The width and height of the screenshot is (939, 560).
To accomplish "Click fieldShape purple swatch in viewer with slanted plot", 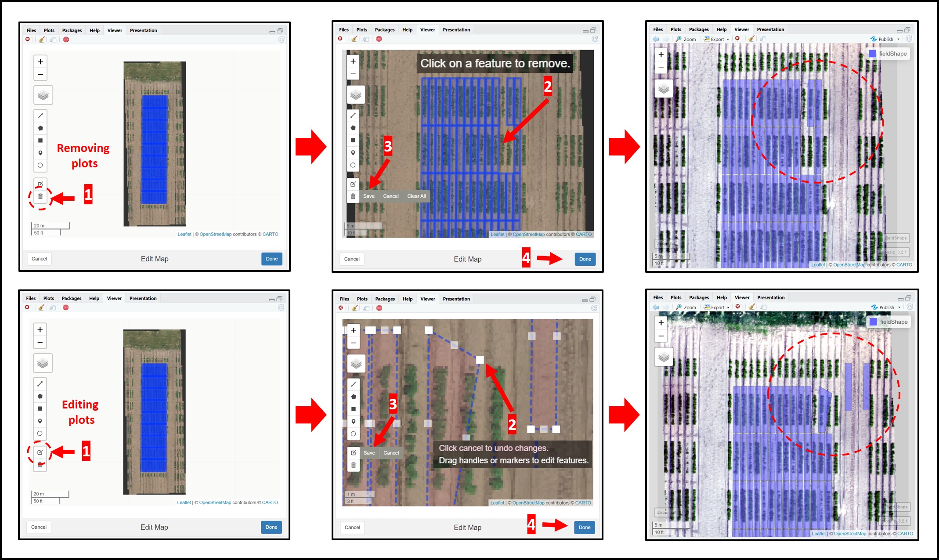I will pos(874,322).
